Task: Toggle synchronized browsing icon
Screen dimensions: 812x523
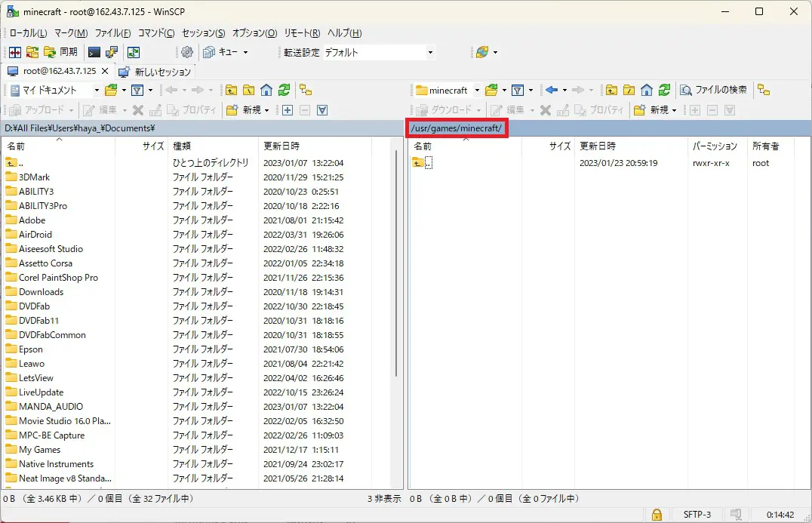Action: (x=133, y=52)
